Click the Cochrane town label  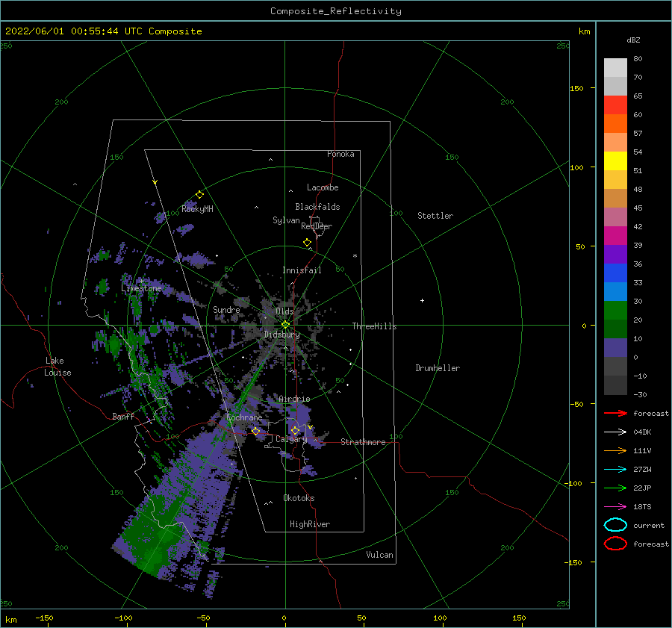click(244, 417)
